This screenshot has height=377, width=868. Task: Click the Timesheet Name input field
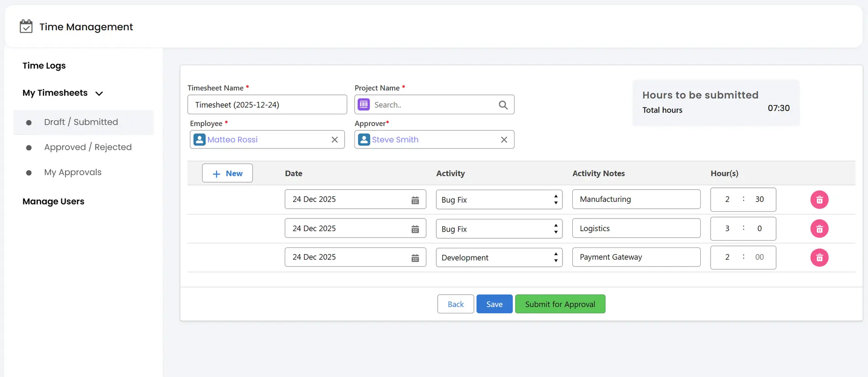(x=267, y=105)
